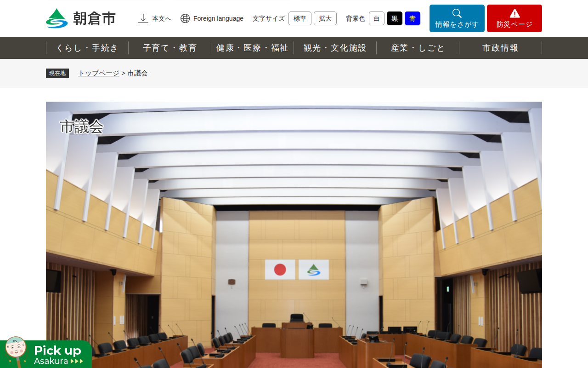The width and height of the screenshot is (588, 368).
Task: Click the council chamber hero photo
Action: [x=294, y=235]
